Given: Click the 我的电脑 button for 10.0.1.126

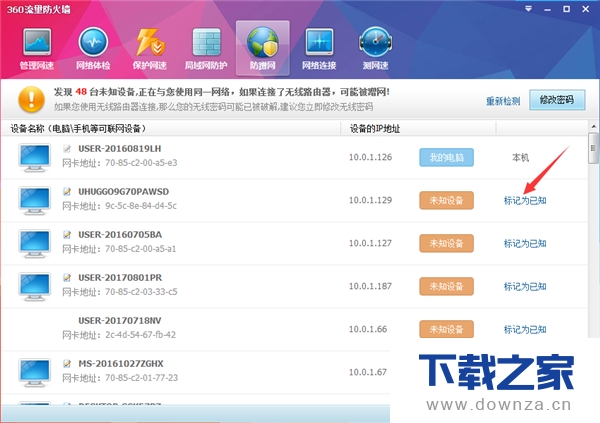Looking at the screenshot, I should (x=447, y=157).
